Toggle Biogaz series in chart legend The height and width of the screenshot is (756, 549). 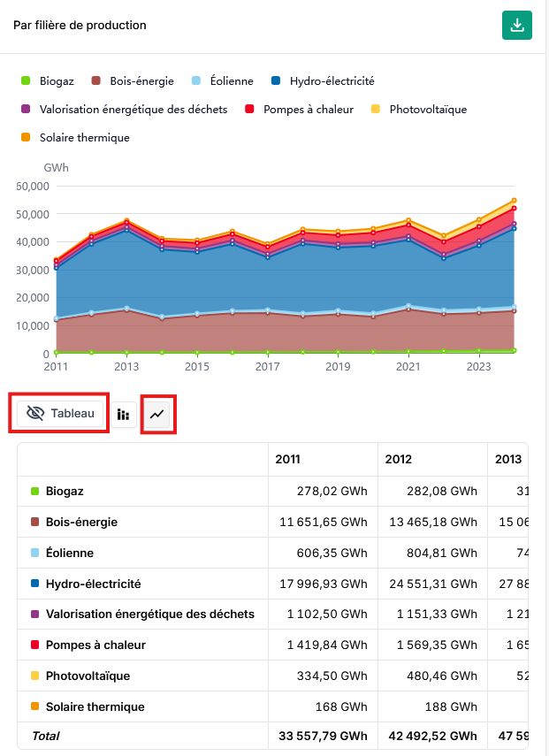(48, 81)
